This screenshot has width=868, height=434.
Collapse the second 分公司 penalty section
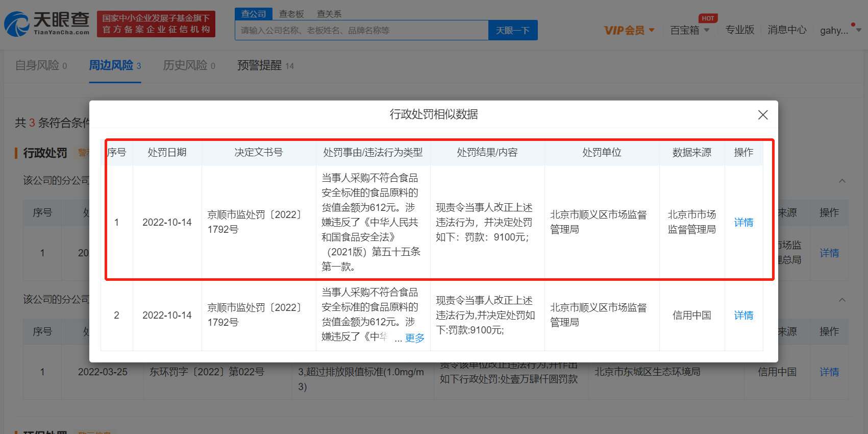(842, 300)
